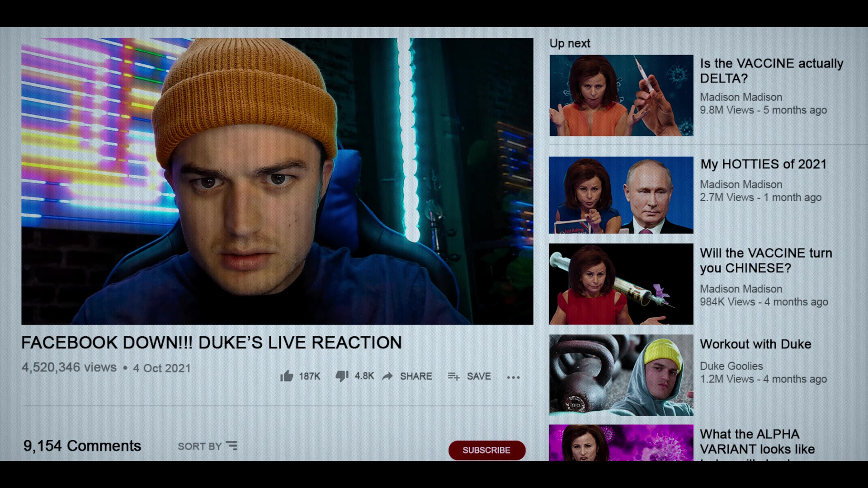Click the Duke Goolies channel name

coord(731,366)
